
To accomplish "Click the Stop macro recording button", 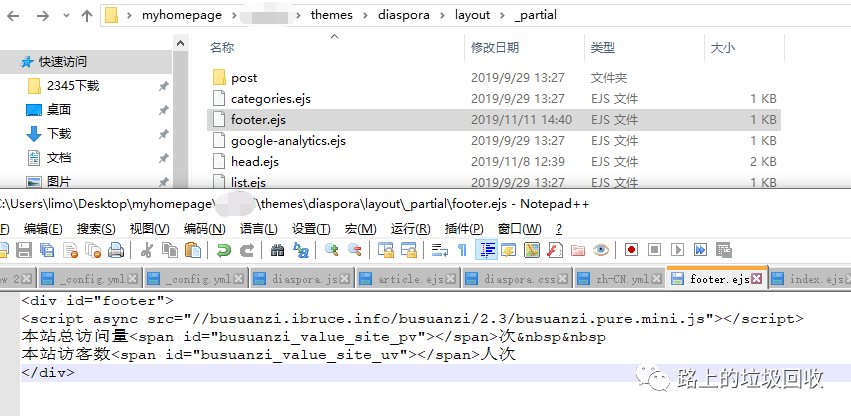I will [655, 250].
